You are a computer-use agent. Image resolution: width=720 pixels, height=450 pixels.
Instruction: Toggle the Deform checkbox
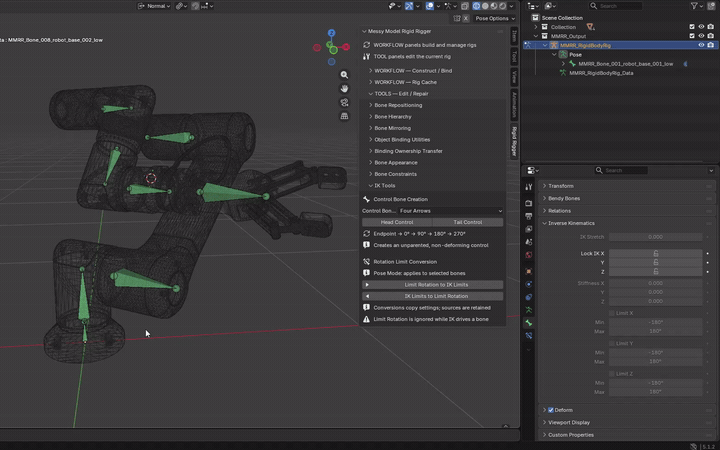[551, 410]
